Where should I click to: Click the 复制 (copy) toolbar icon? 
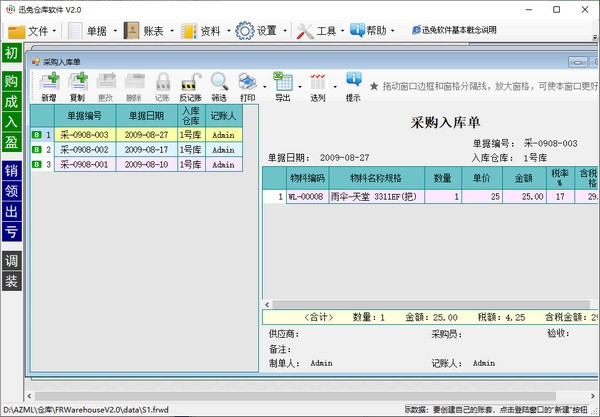78,86
